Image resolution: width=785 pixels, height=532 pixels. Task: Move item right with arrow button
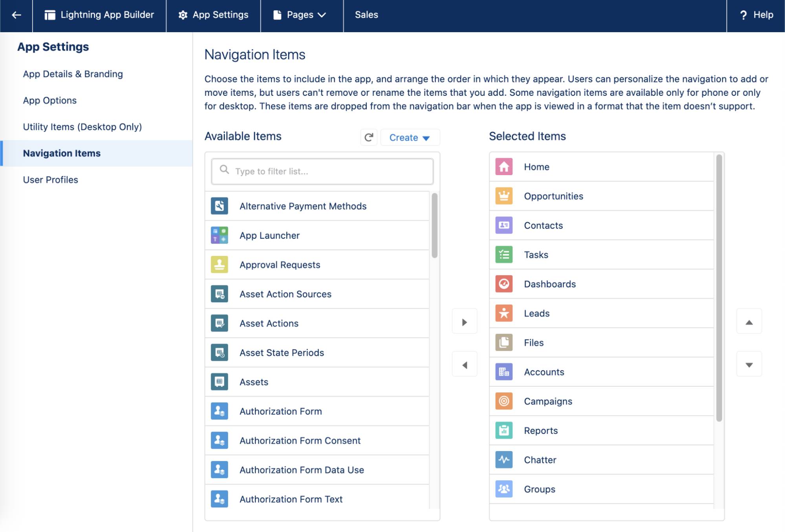tap(464, 322)
